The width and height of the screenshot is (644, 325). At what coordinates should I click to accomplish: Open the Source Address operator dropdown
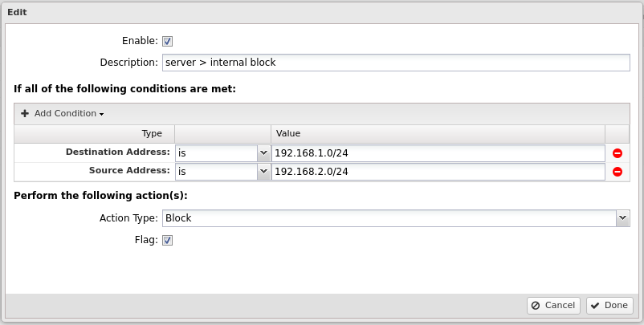click(x=263, y=172)
